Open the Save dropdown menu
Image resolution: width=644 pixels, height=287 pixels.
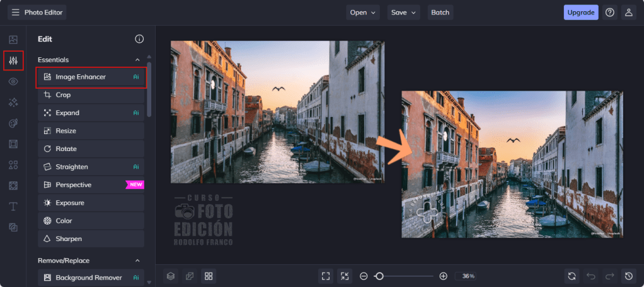coord(404,12)
